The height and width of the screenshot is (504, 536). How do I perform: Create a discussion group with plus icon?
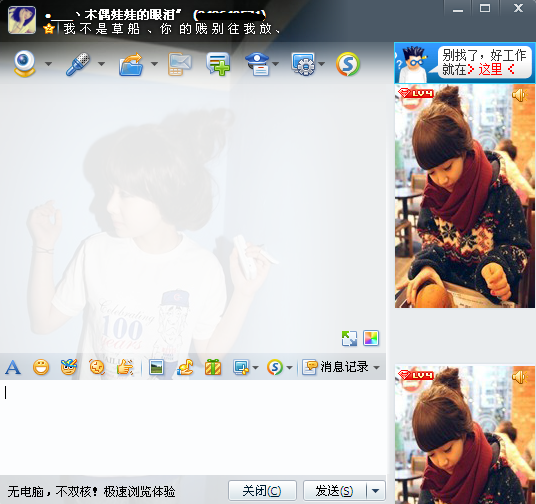(218, 64)
